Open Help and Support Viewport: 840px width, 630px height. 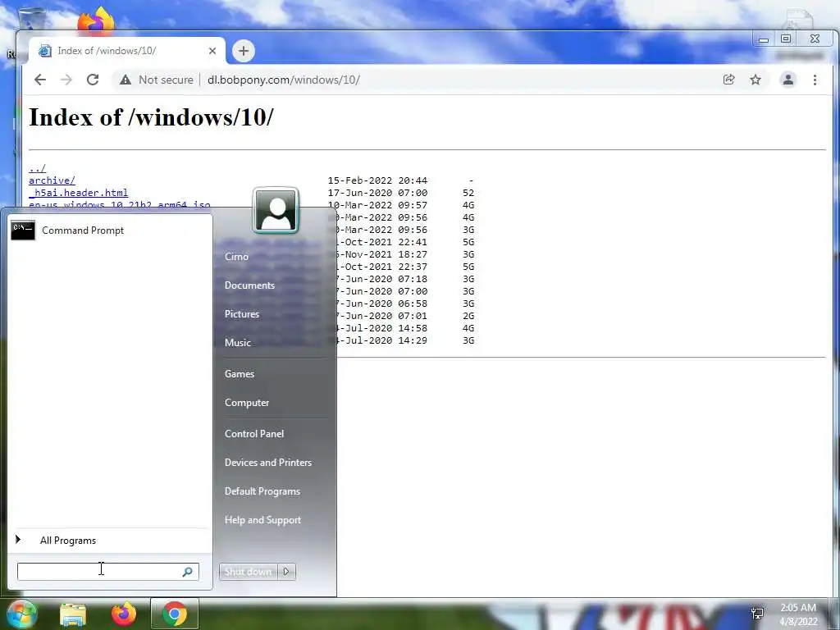point(262,520)
